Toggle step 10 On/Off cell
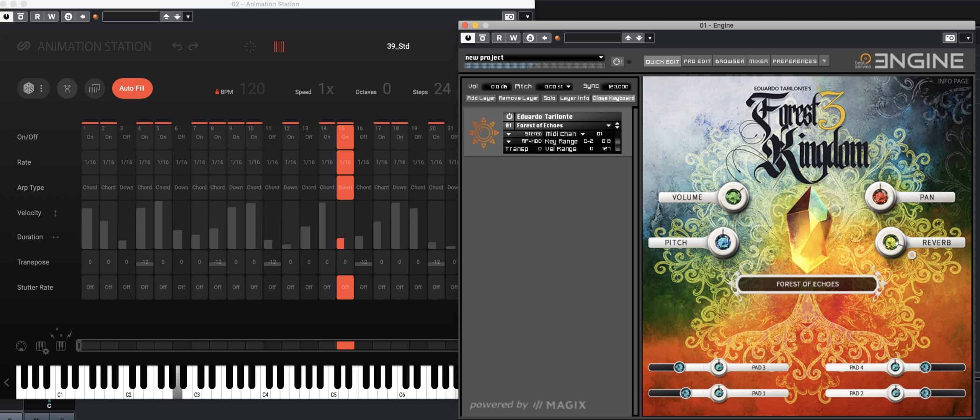 click(x=254, y=137)
